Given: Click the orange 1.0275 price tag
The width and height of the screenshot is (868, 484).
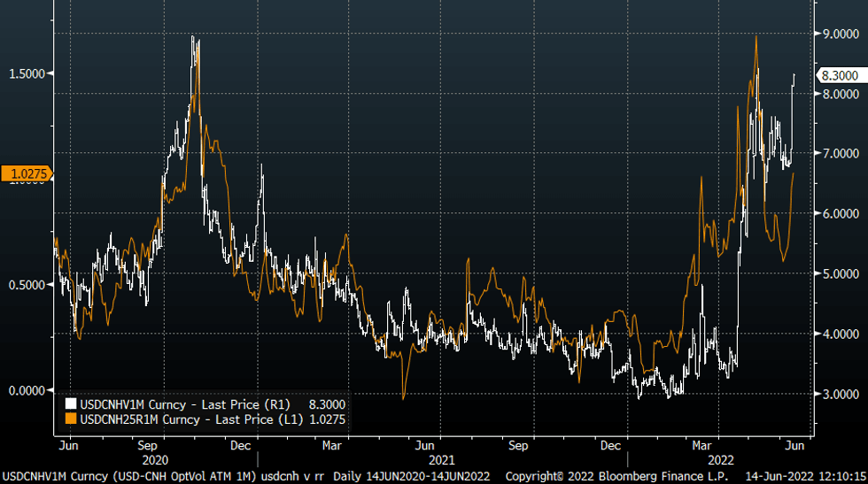Looking at the screenshot, I should pyautogui.click(x=27, y=174).
